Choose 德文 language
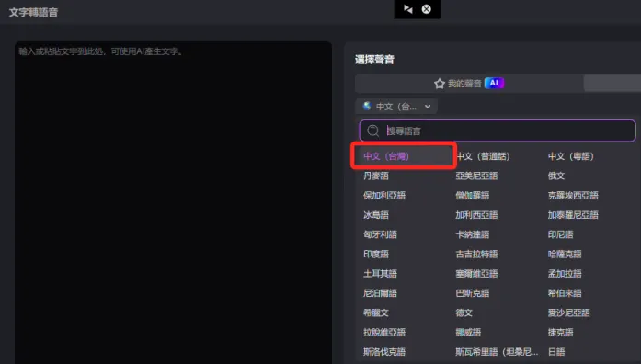This screenshot has height=364, width=641. click(464, 313)
